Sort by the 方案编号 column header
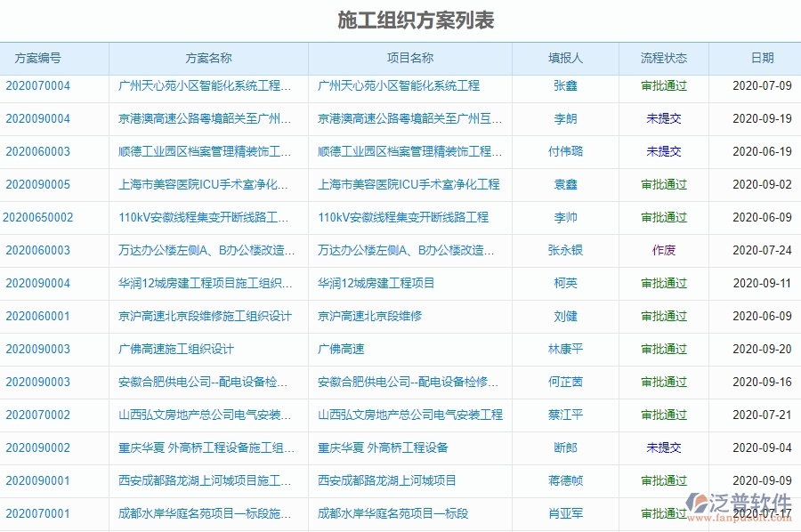 (42, 57)
